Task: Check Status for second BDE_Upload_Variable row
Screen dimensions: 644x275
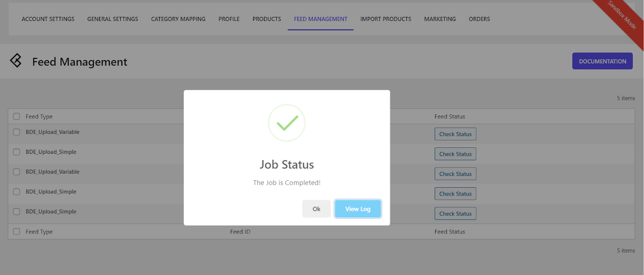Action: [x=455, y=174]
